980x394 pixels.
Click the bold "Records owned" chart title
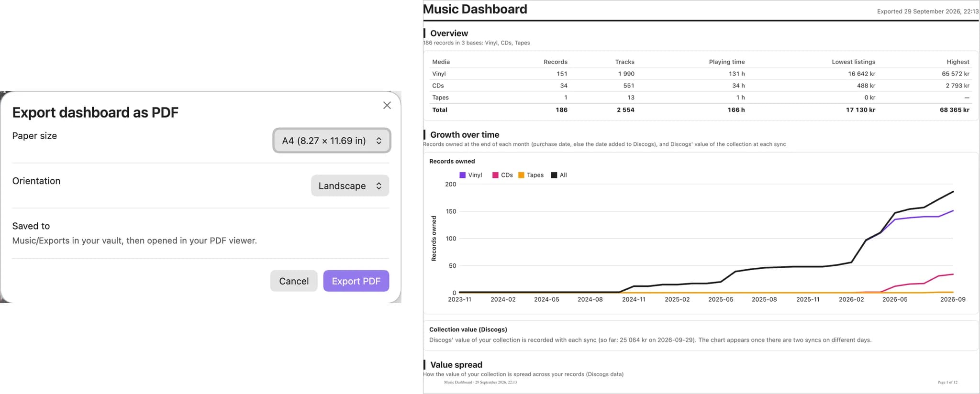click(452, 161)
